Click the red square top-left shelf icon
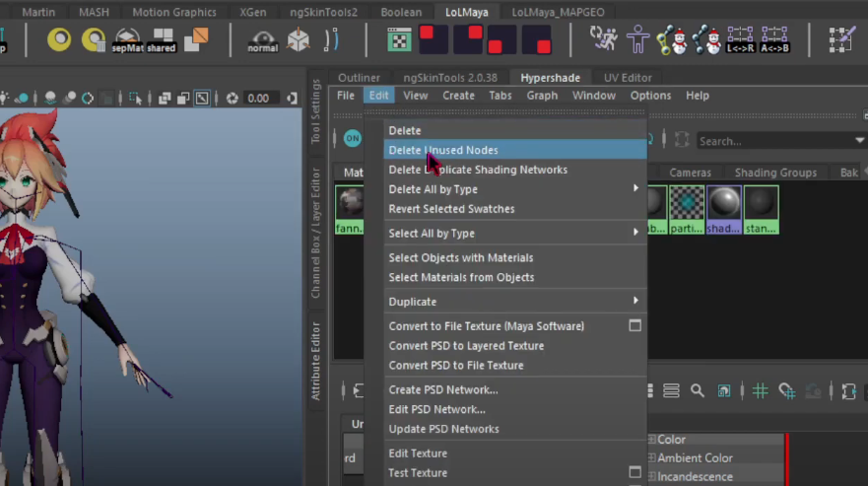Viewport: 868px width, 486px height. tap(434, 39)
